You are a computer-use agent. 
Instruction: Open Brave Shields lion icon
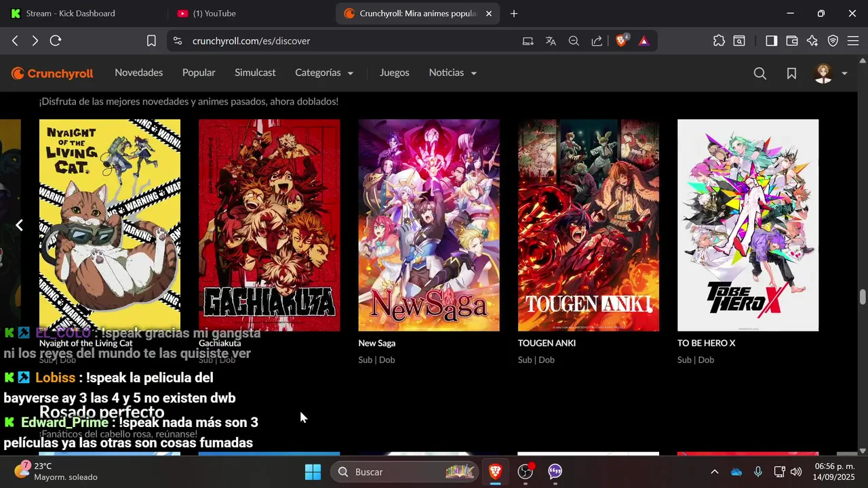[x=622, y=41]
